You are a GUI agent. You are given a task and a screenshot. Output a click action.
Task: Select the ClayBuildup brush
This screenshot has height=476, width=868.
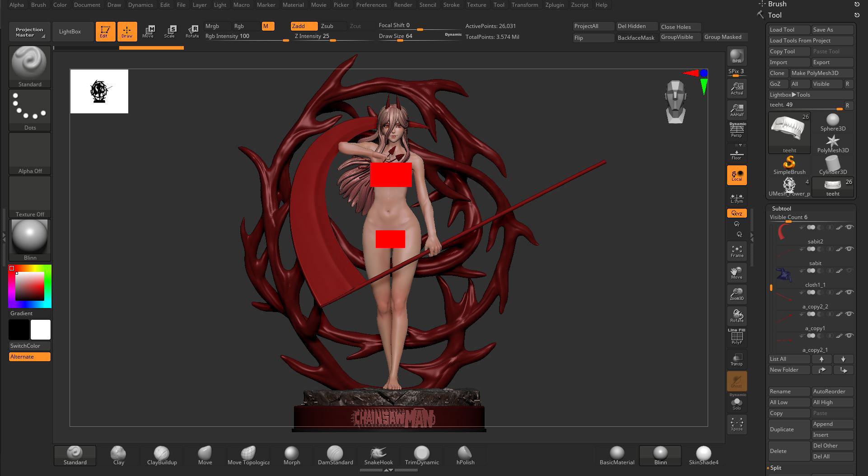(x=162, y=455)
